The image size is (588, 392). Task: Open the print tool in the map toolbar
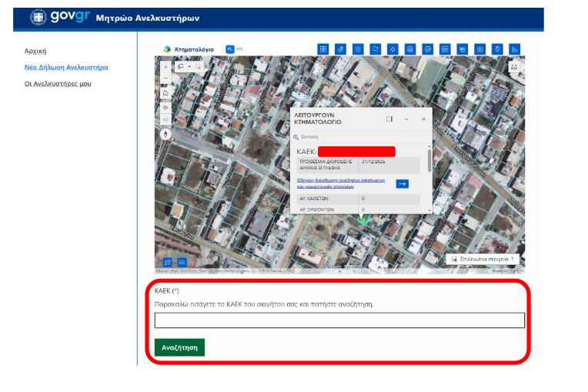(428, 49)
